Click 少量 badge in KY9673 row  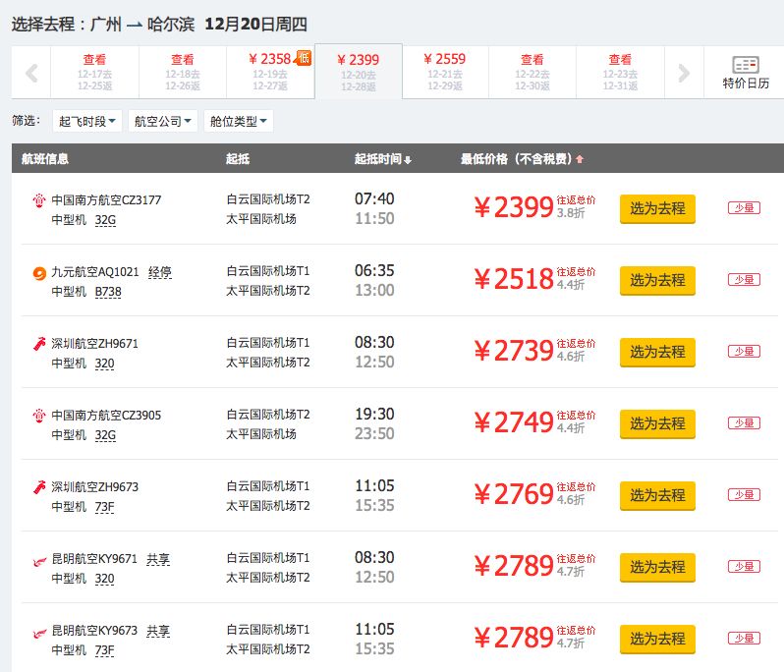click(744, 639)
